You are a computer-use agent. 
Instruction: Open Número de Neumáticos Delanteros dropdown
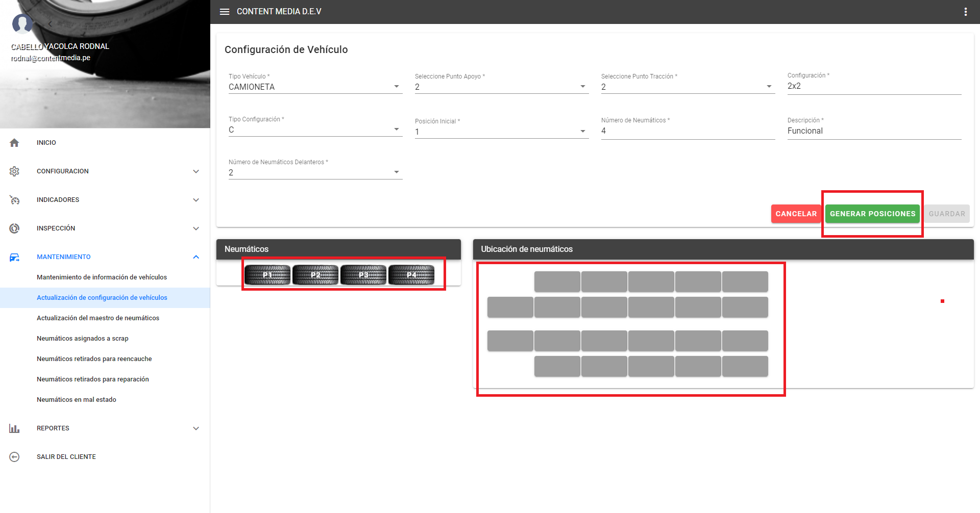tap(315, 172)
